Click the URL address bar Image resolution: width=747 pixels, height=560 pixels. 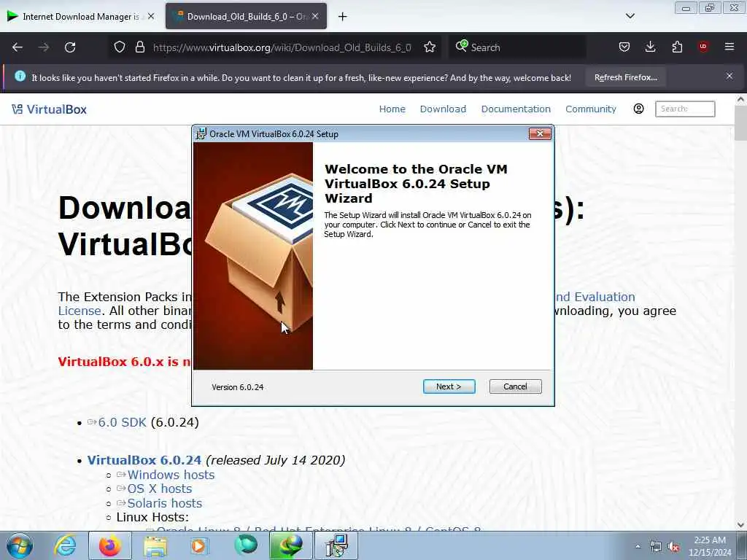[282, 47]
